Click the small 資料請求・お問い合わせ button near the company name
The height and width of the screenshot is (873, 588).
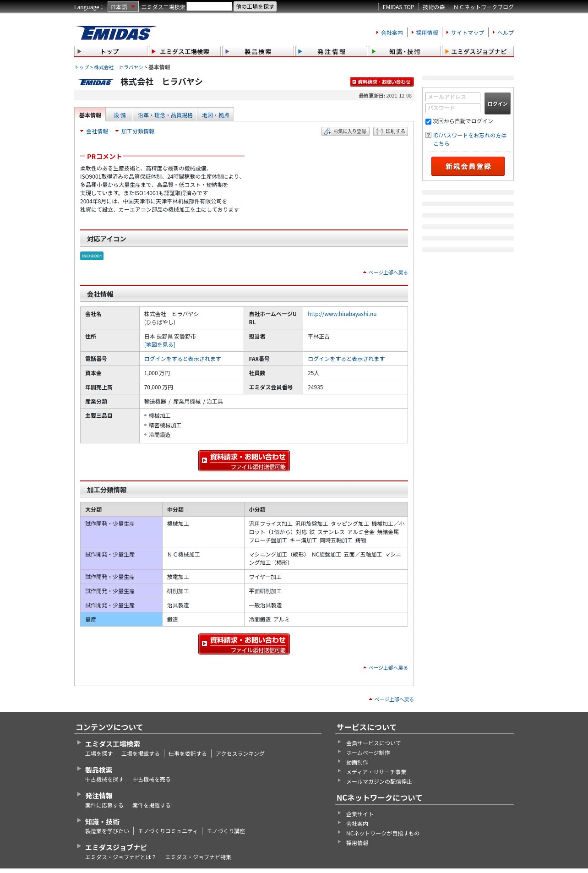click(382, 82)
